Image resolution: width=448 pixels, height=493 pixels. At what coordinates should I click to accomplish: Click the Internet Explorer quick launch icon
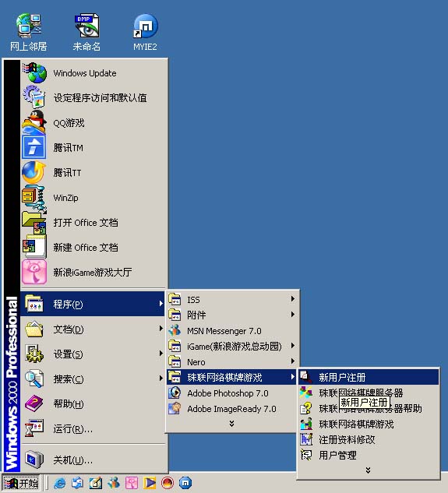point(60,483)
